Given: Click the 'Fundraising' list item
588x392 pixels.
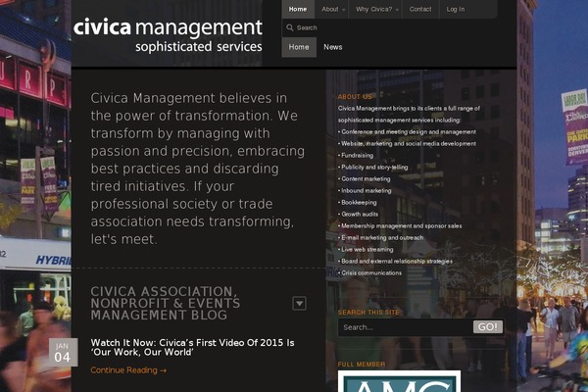Looking at the screenshot, I should point(356,155).
